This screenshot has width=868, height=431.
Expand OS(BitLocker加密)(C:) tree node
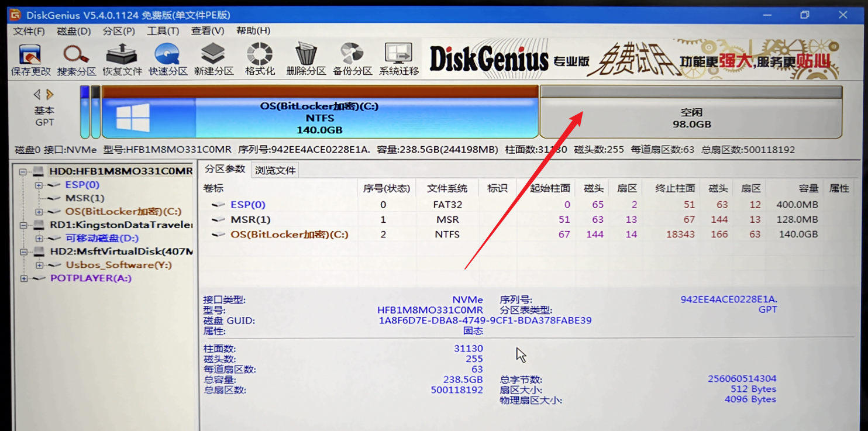pos(39,212)
